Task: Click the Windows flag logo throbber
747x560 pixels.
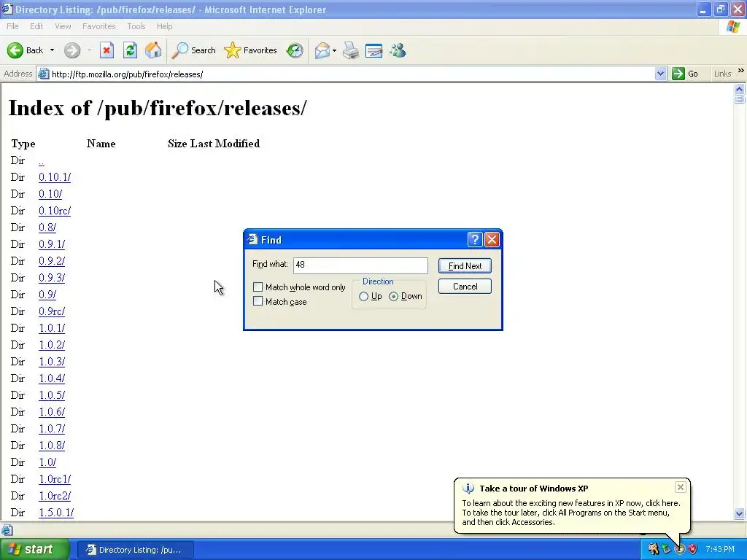Action: (x=734, y=27)
